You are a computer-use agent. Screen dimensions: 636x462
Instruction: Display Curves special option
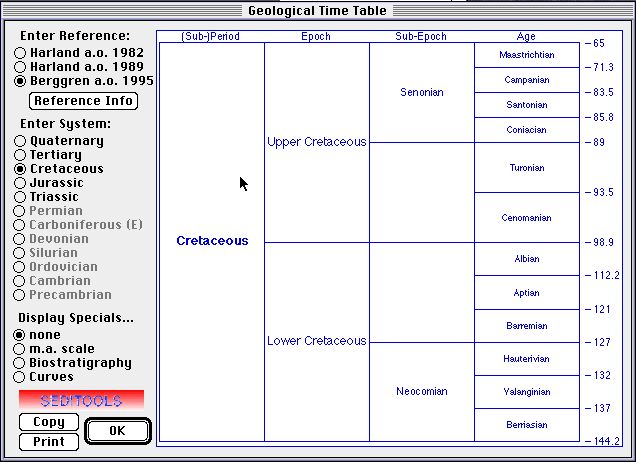tap(20, 377)
